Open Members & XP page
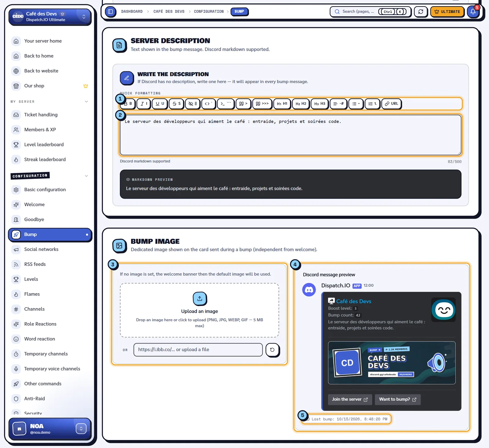 (x=50, y=130)
